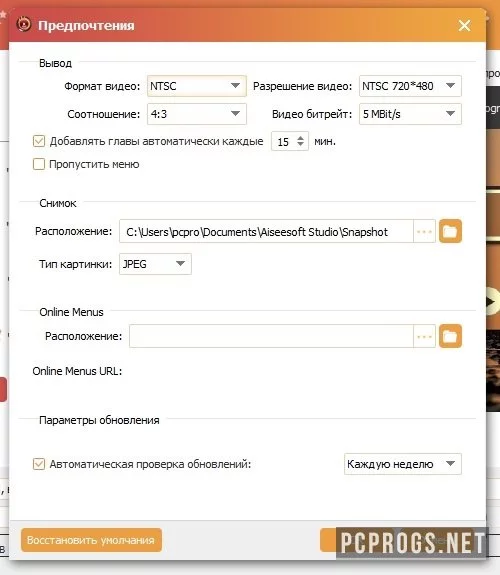500x575 pixels.
Task: Browse Online Menus location with ellipsis button
Action: pyautogui.click(x=424, y=336)
